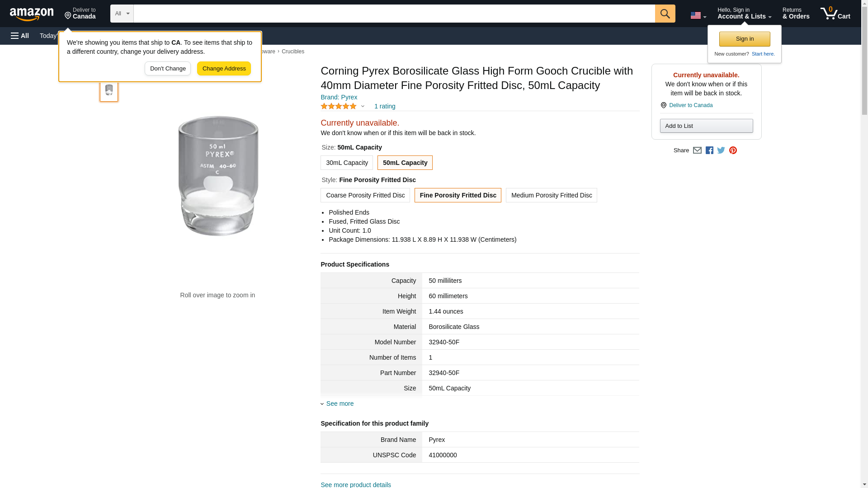Open the Brand: Pyrex link
The height and width of the screenshot is (488, 868).
pos(339,97)
